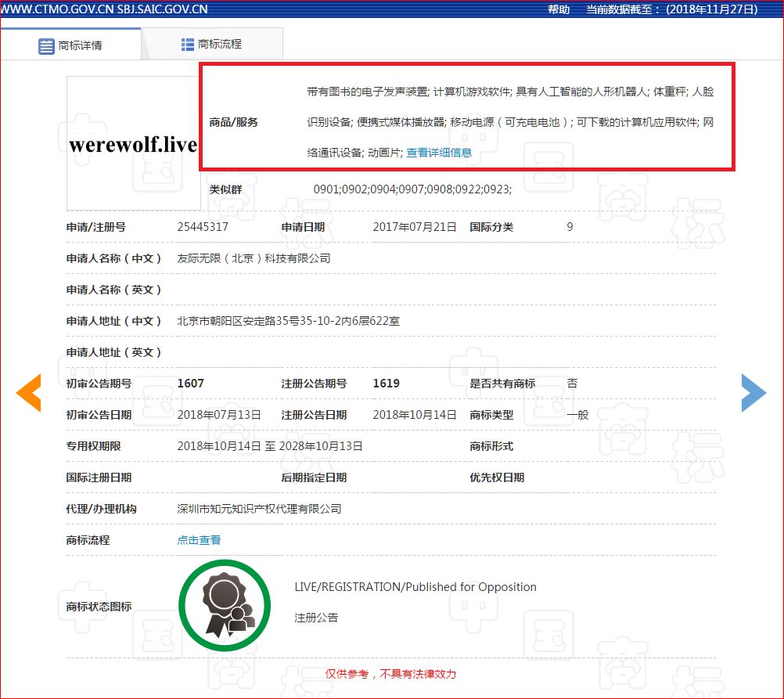Click the LIVE/REGISTRATION/Published for Opposition status text
This screenshot has height=699, width=784.
tap(415, 586)
